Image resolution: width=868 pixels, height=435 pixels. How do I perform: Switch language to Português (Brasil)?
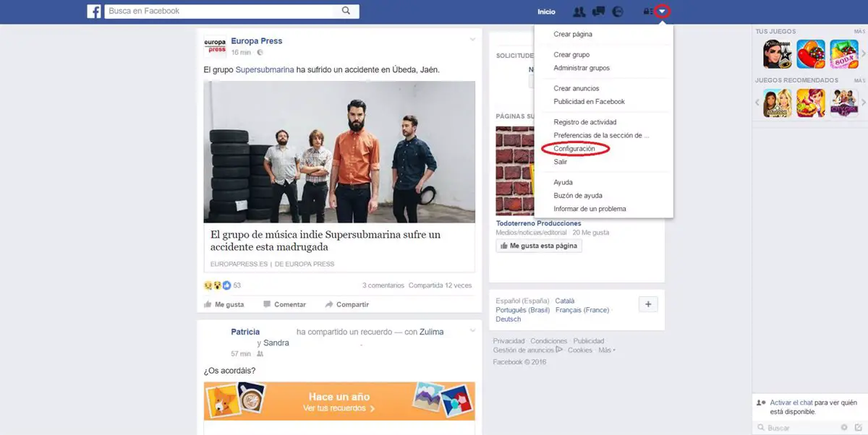(x=523, y=310)
